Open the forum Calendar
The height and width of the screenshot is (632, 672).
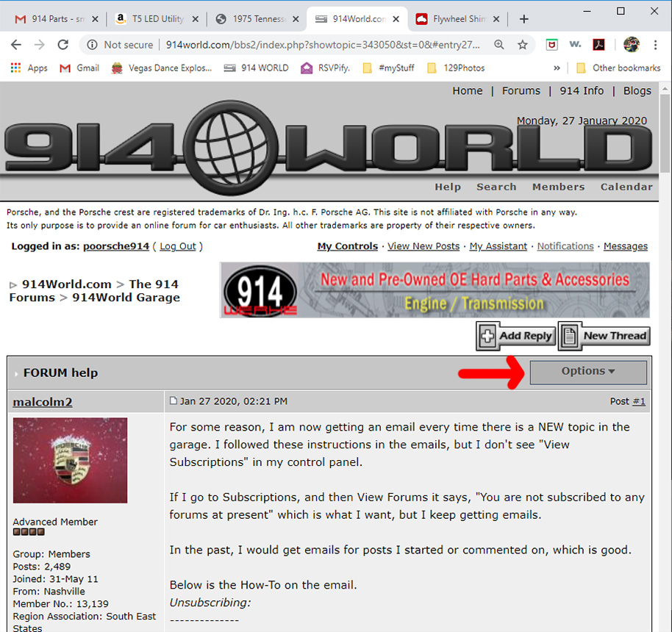626,187
